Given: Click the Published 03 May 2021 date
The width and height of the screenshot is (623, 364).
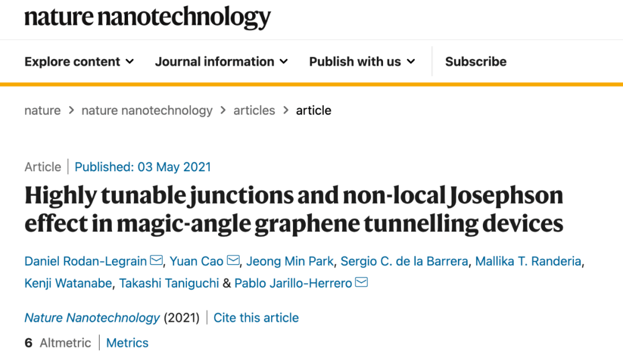Looking at the screenshot, I should tap(142, 167).
